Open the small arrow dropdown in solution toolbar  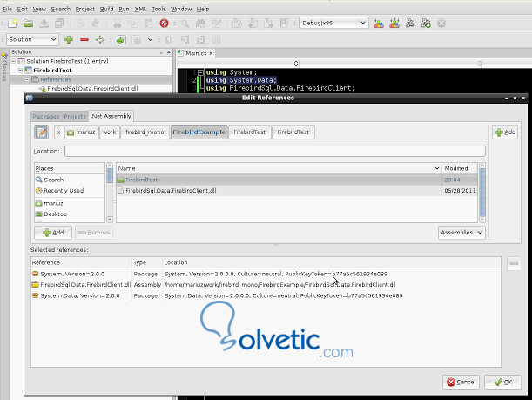pos(150,40)
